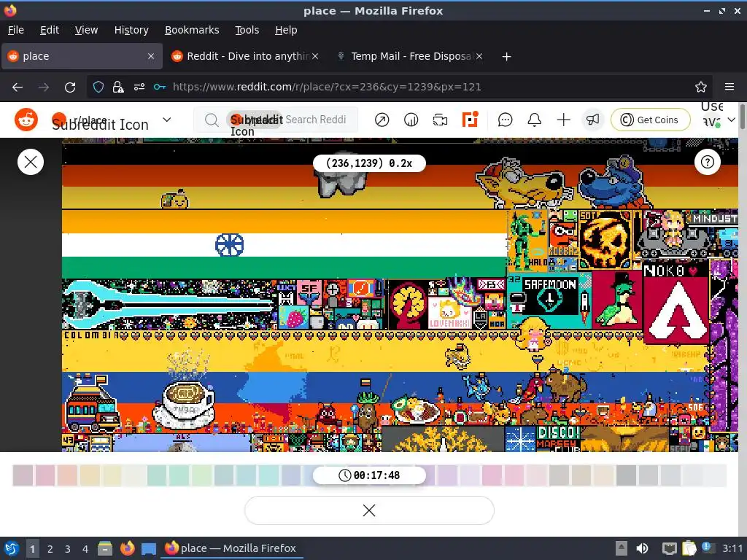The width and height of the screenshot is (747, 560).
Task: Open the site permissions icon
Action: (139, 87)
